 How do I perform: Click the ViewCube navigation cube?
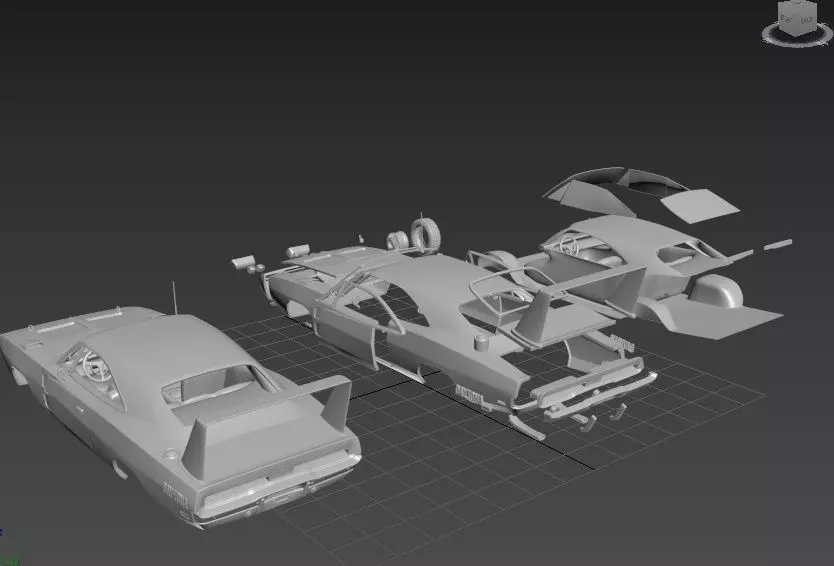tap(797, 18)
